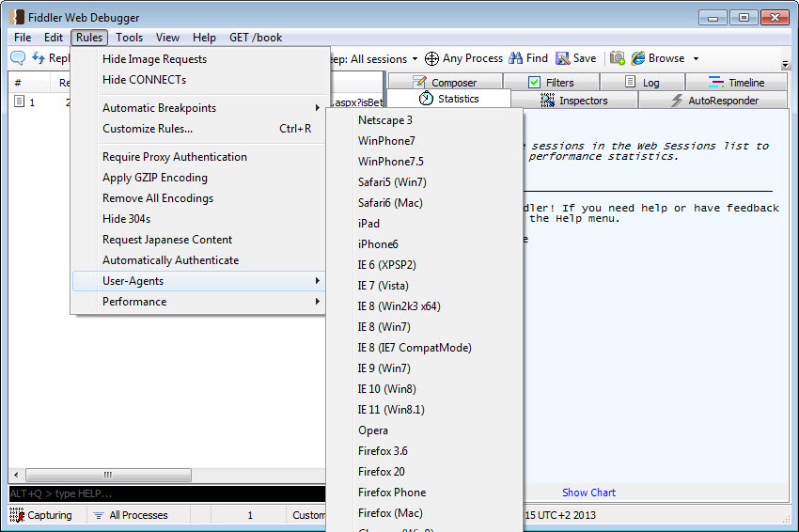Toggle the Filters tab checkbox
This screenshot has height=532, width=799.
(534, 82)
